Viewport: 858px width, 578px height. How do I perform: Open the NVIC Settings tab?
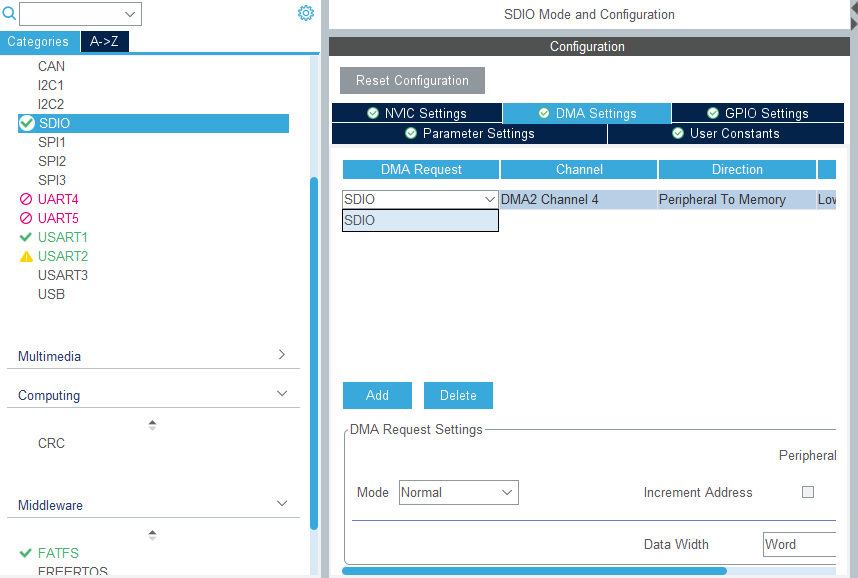[x=417, y=113]
